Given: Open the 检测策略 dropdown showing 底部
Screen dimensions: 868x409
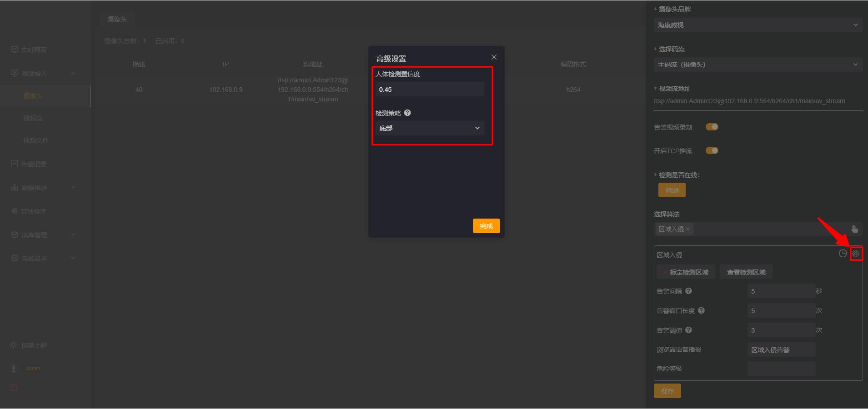Looking at the screenshot, I should point(430,128).
